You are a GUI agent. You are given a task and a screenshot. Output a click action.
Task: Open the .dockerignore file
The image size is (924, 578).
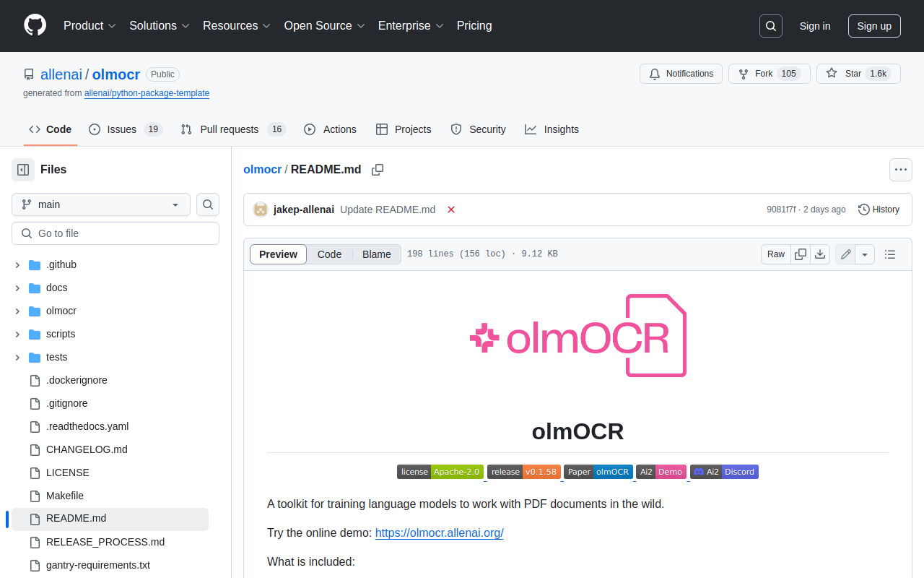[x=77, y=380]
